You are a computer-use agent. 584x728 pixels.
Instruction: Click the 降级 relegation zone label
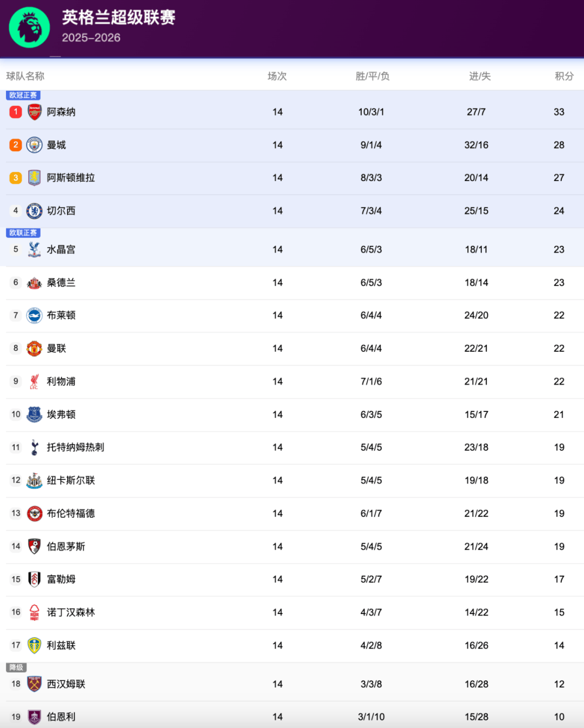(16, 667)
